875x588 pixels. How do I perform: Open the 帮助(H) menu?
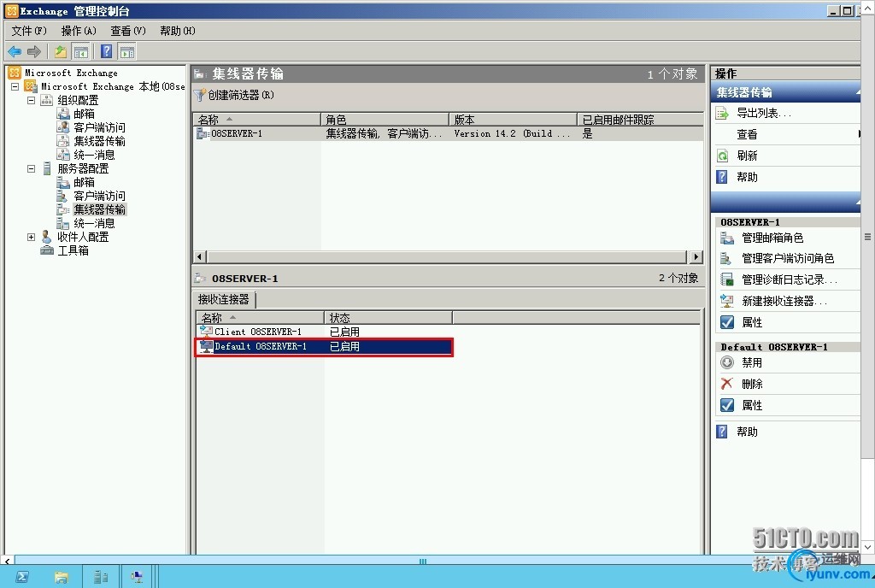(178, 31)
